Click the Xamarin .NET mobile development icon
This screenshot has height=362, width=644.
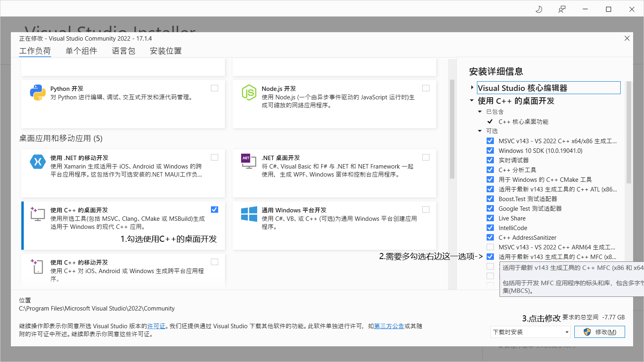point(38,162)
